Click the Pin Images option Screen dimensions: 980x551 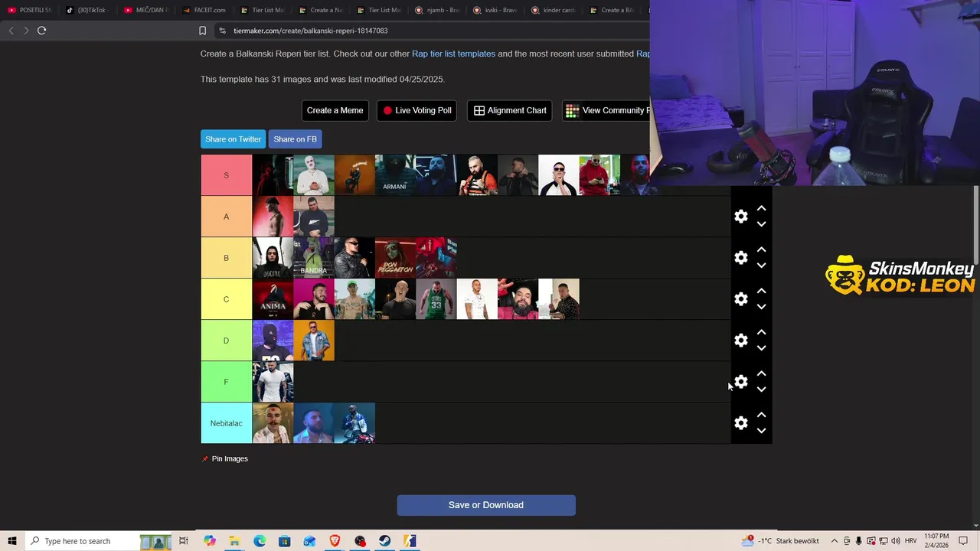pyautogui.click(x=224, y=458)
